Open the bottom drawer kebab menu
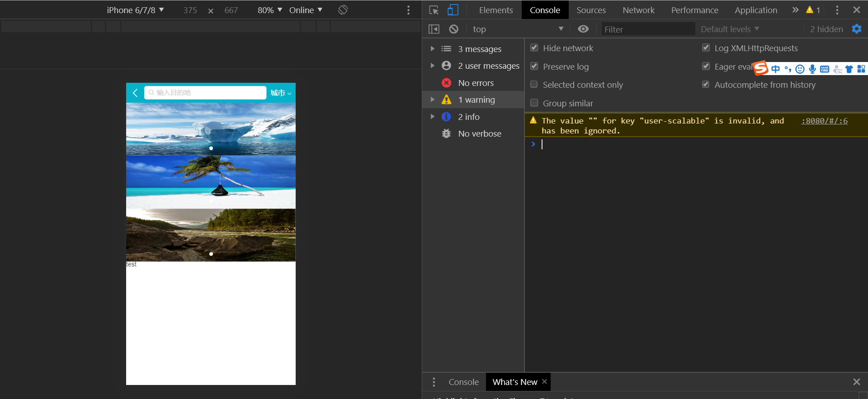Viewport: 868px width, 399px height. [434, 382]
